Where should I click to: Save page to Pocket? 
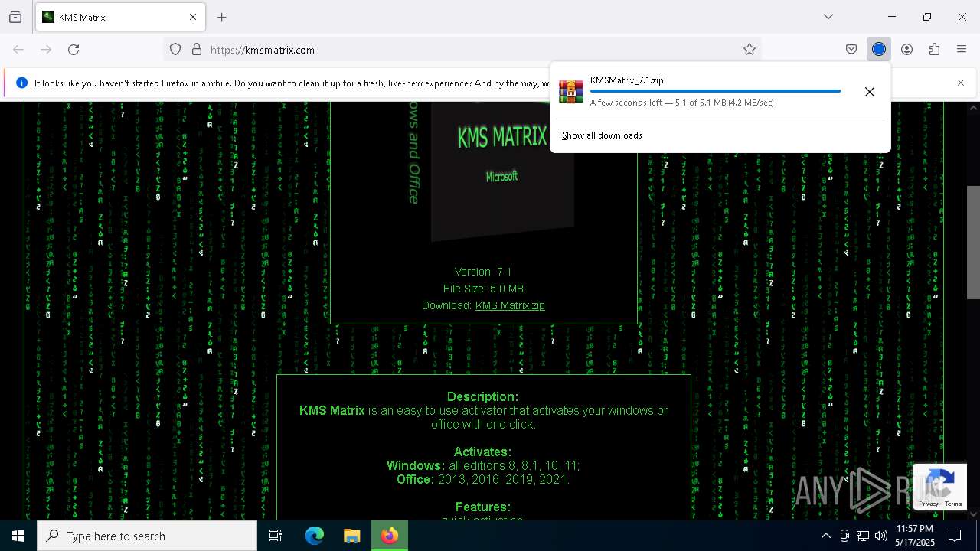click(851, 50)
